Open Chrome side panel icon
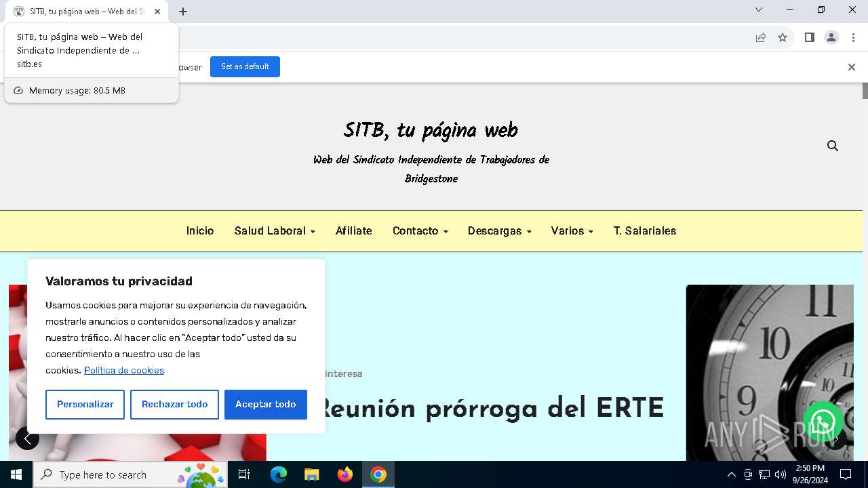Screen dimensions: 868x488 tap(809, 37)
